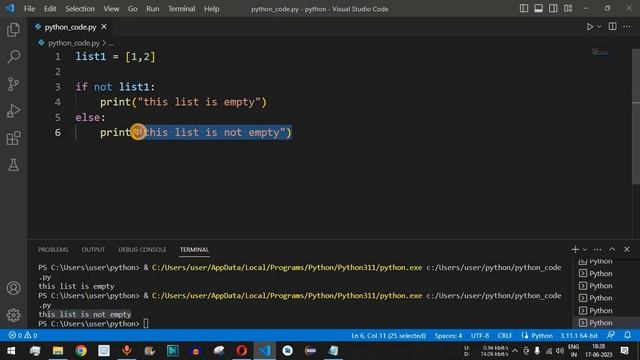Open the Extensions view
Viewport: 640px width, 360px height.
pyautogui.click(x=13, y=138)
